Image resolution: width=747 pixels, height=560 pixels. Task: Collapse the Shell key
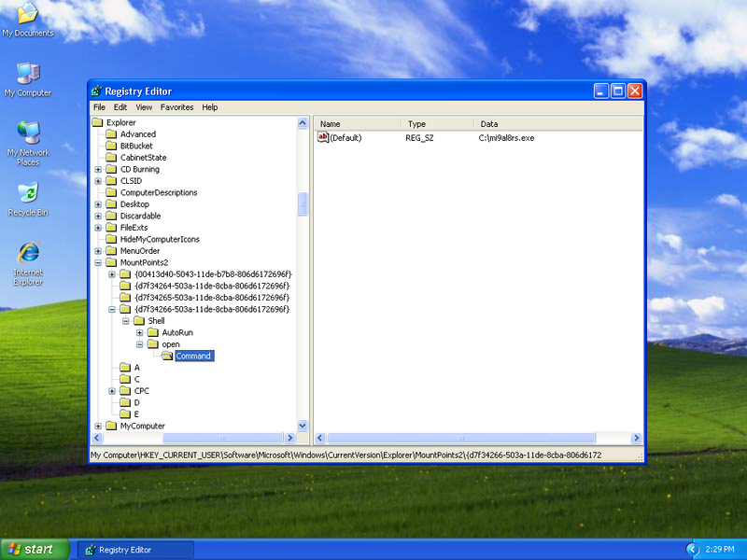126,321
